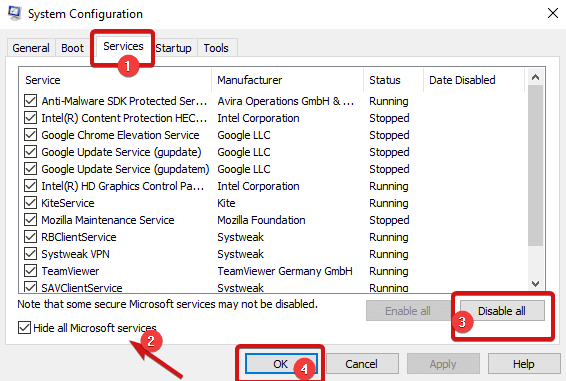Uncheck the Anti-Malware SDK Protected Service checkbox
The image size is (566, 381).
pyautogui.click(x=31, y=101)
